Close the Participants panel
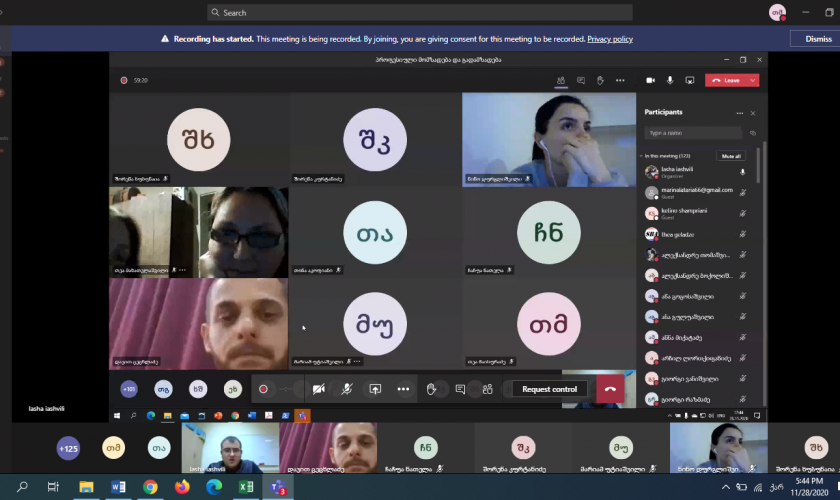840x500 pixels. click(x=753, y=113)
